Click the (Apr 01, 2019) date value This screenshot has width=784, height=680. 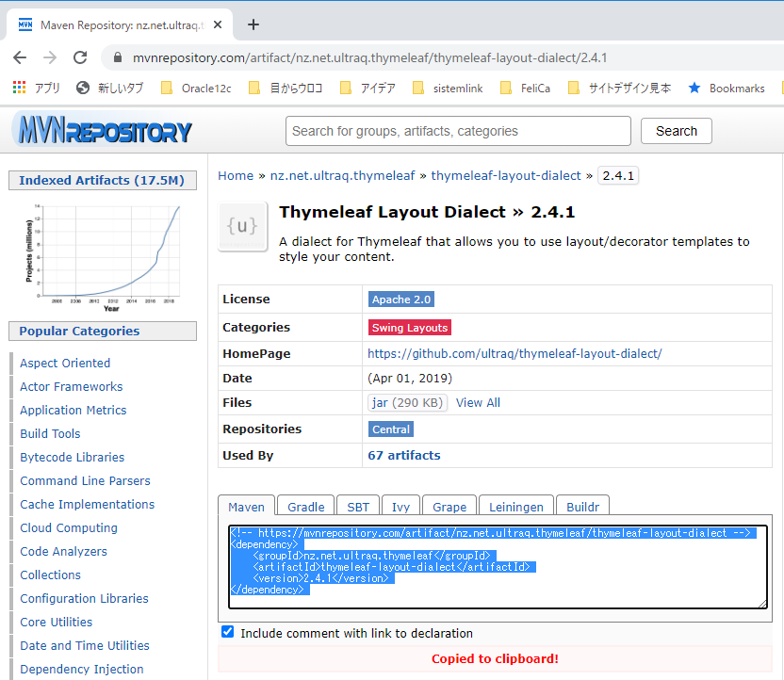[x=410, y=379]
